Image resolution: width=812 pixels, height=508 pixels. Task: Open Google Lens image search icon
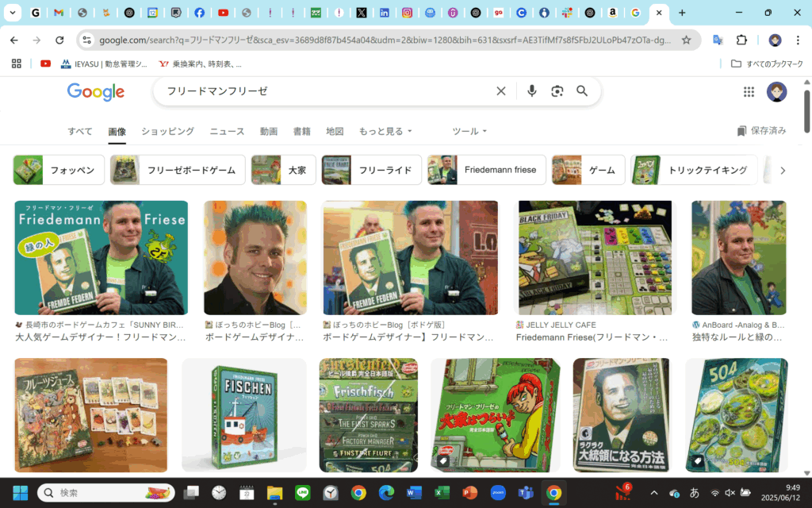coord(557,91)
